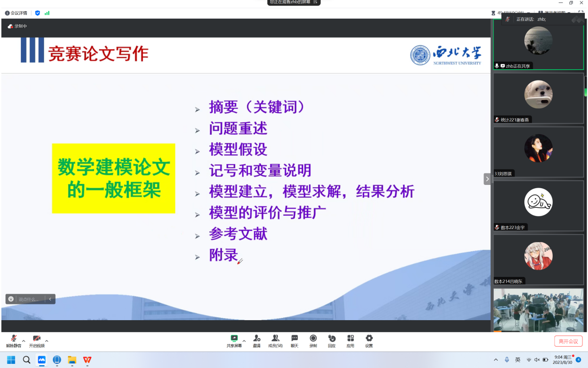This screenshot has height=368, width=588.
Task: Click the red 离开会议 button
Action: click(x=568, y=341)
